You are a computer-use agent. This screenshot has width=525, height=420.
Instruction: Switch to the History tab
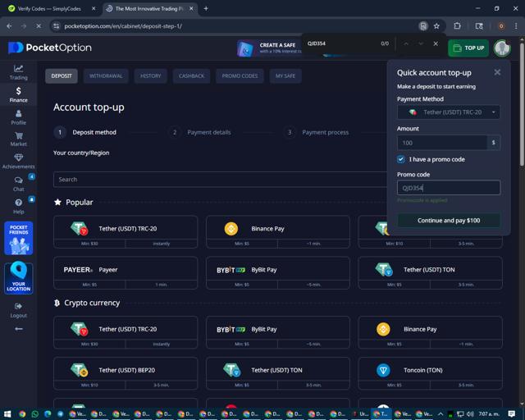(x=150, y=76)
